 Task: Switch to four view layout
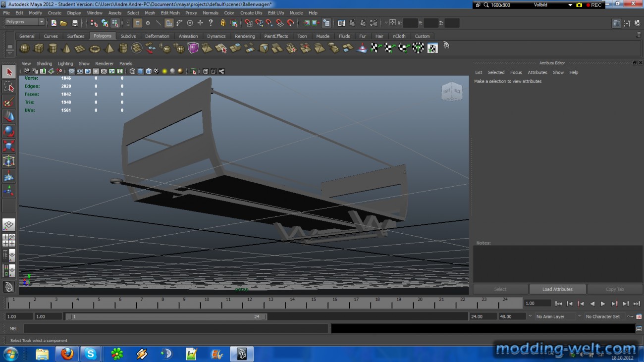[9, 240]
